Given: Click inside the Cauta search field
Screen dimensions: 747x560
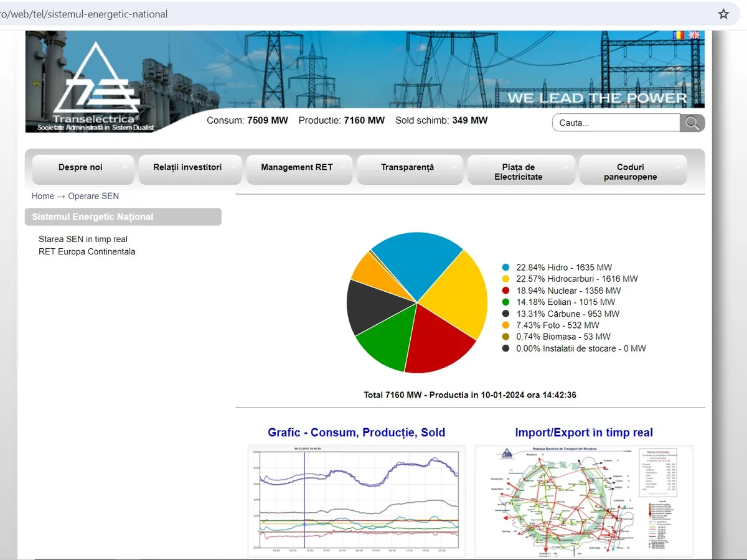Looking at the screenshot, I should tap(615, 123).
